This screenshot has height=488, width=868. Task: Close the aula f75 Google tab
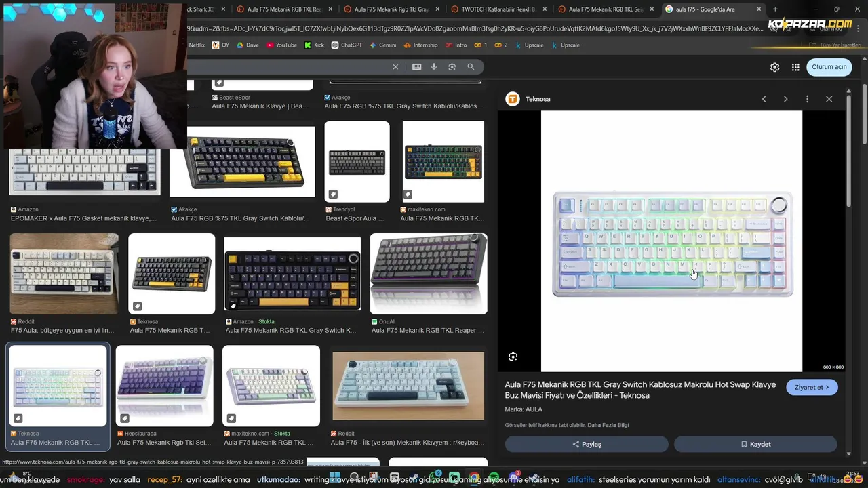pos(759,9)
